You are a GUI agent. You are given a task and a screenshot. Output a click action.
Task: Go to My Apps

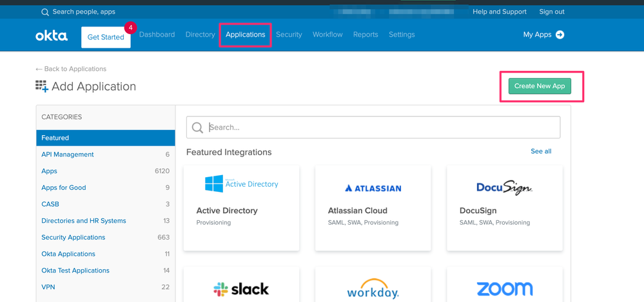click(x=537, y=35)
